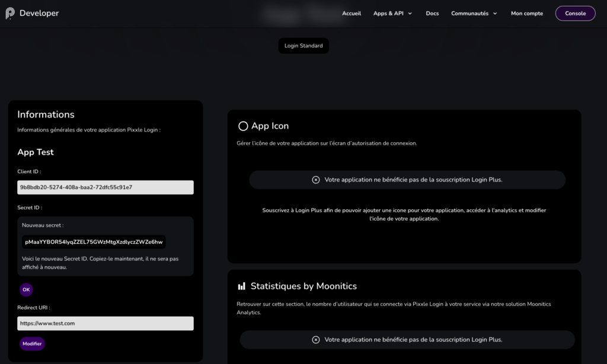The image size is (607, 364).
Task: Click the Statistiques bar chart icon
Action: coord(242,286)
